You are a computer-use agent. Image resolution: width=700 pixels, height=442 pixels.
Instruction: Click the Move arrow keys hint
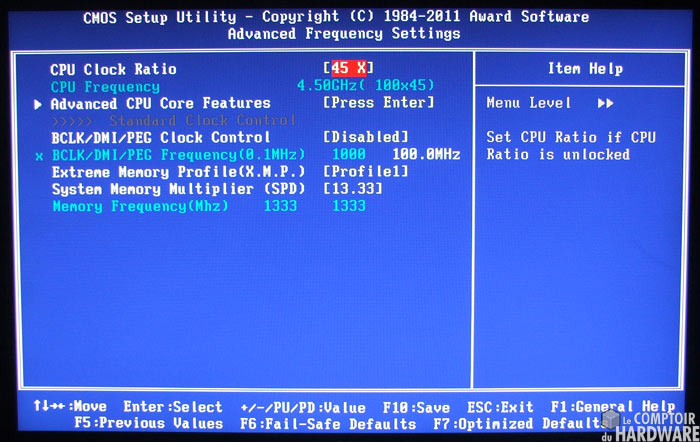tap(70, 406)
